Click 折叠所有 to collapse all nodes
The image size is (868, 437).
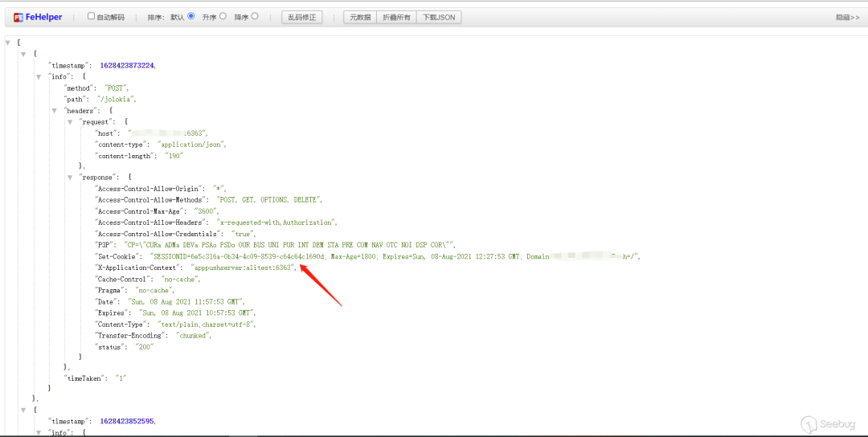[396, 17]
